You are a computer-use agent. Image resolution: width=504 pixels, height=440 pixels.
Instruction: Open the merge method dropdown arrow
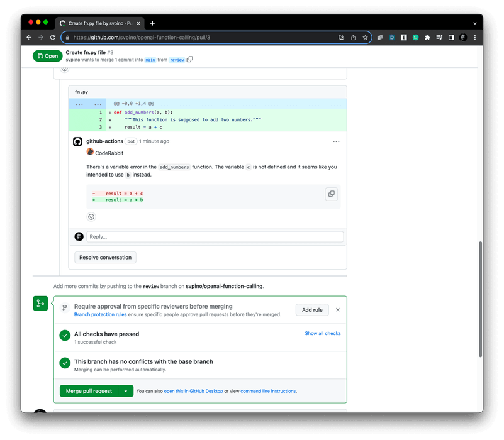click(x=126, y=391)
